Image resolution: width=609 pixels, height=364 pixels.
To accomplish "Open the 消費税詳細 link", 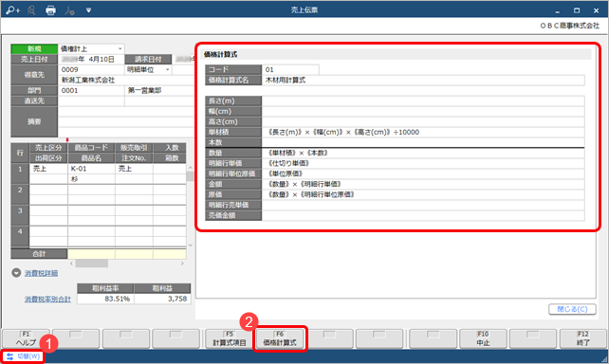I will [41, 274].
